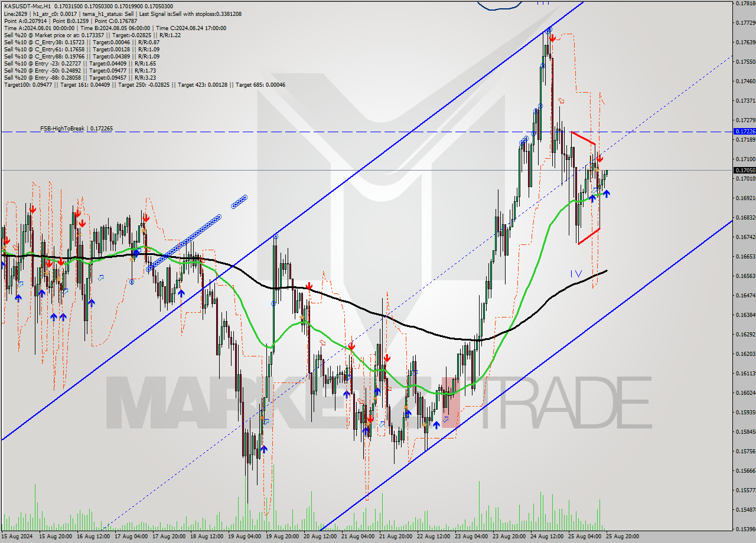This screenshot has width=756, height=543.
Task: Select the 'Sell %20 @ Entry -88: 0.28058' line
Action: [x=80, y=77]
